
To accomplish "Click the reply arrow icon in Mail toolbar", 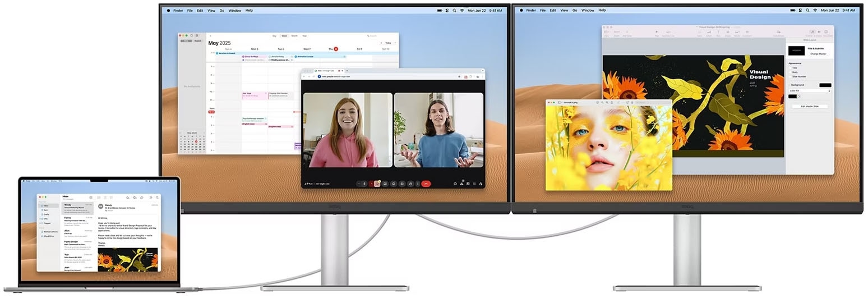I will pos(128,198).
